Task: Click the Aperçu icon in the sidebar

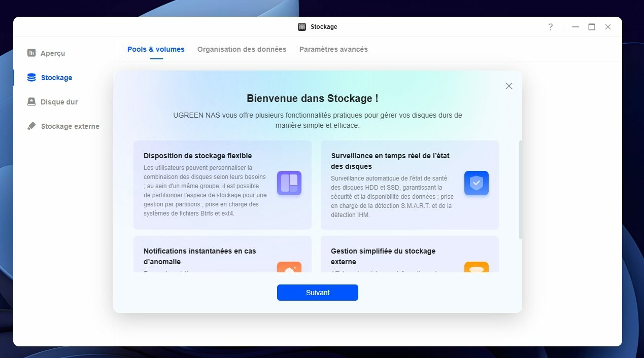Action: pos(31,53)
